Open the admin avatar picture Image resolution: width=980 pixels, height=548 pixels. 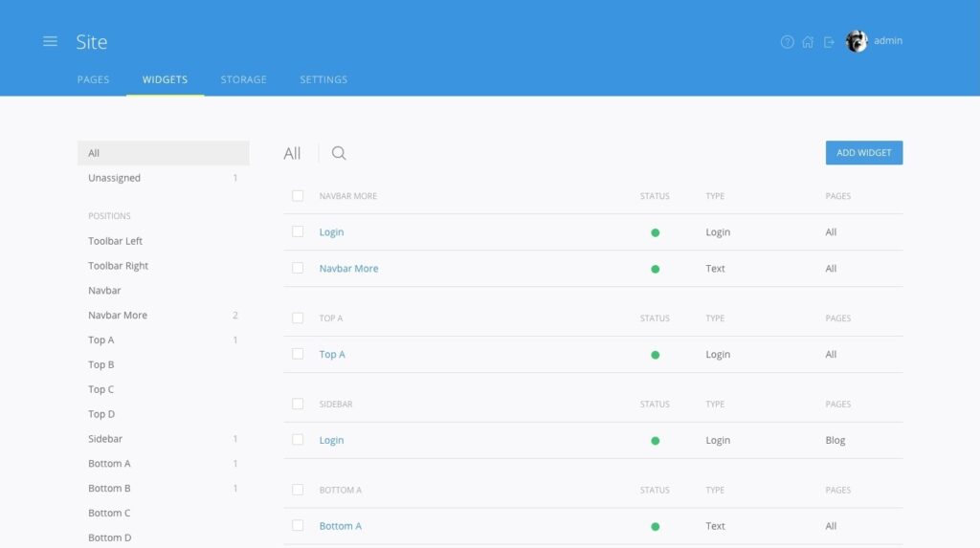(x=857, y=41)
